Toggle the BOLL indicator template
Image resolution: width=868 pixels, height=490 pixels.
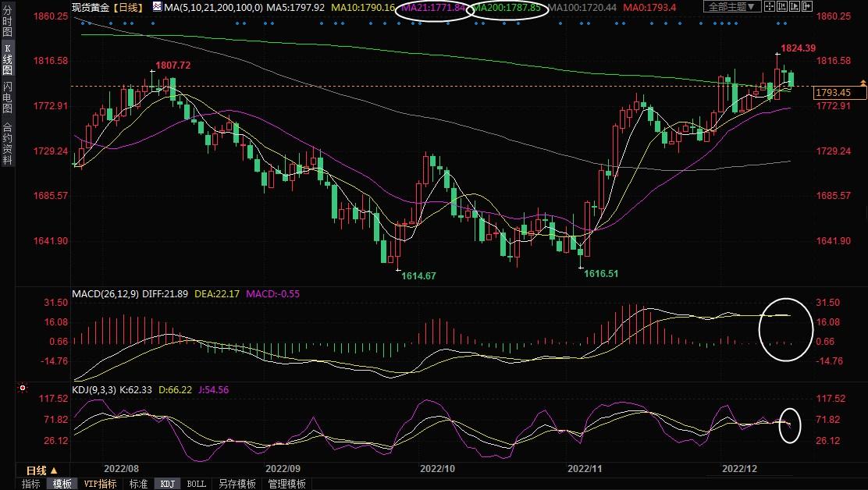pyautogui.click(x=197, y=484)
